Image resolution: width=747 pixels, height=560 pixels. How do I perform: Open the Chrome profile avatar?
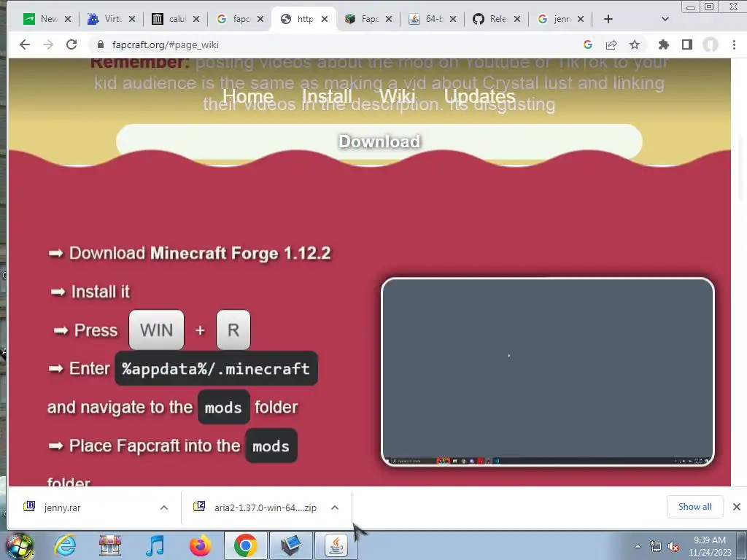point(711,44)
